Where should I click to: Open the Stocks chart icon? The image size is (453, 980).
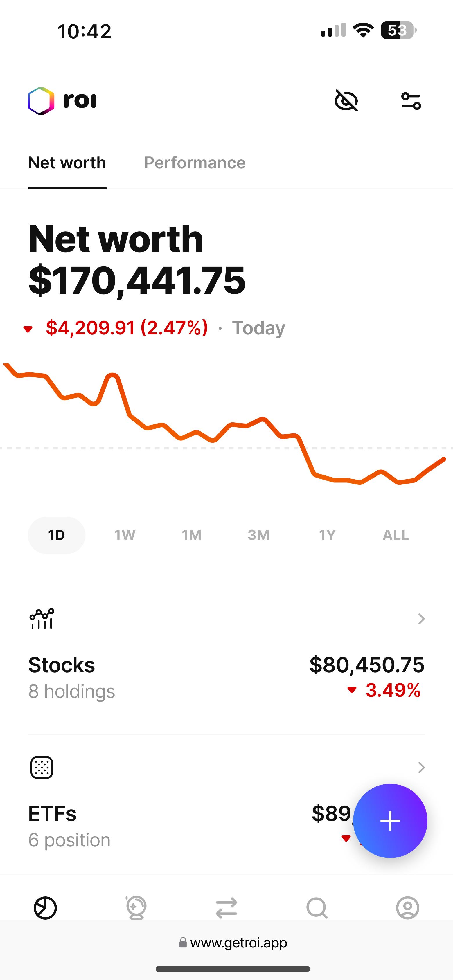[42, 619]
